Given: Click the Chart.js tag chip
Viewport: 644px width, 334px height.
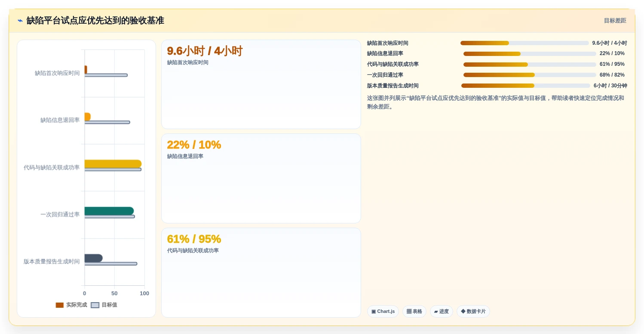Looking at the screenshot, I should click(x=383, y=311).
